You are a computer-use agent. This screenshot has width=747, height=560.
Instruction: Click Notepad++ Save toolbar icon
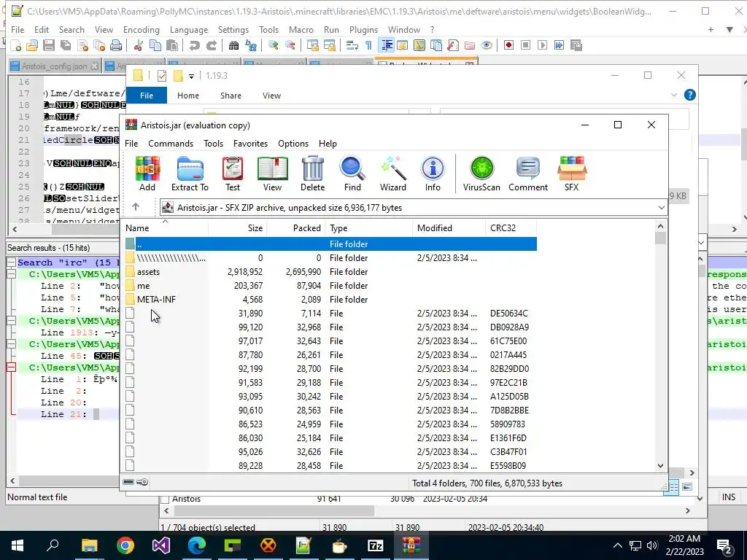[49, 45]
